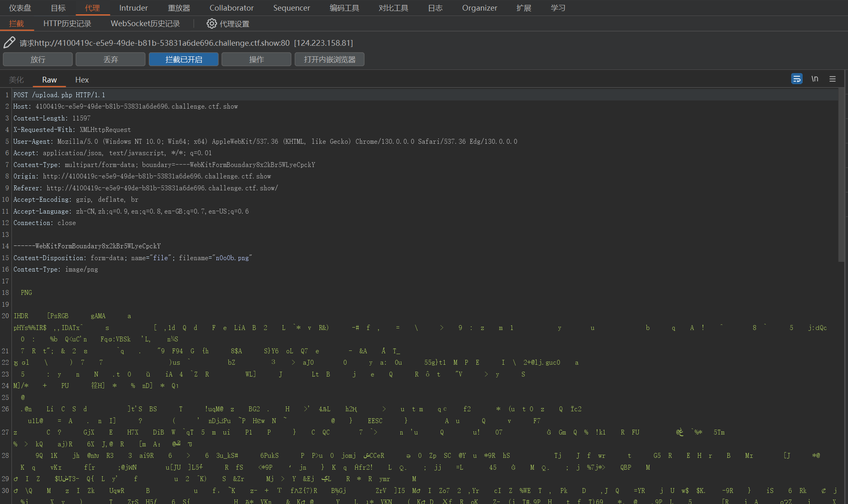Open the 重放器 Repeater tab

(179, 8)
